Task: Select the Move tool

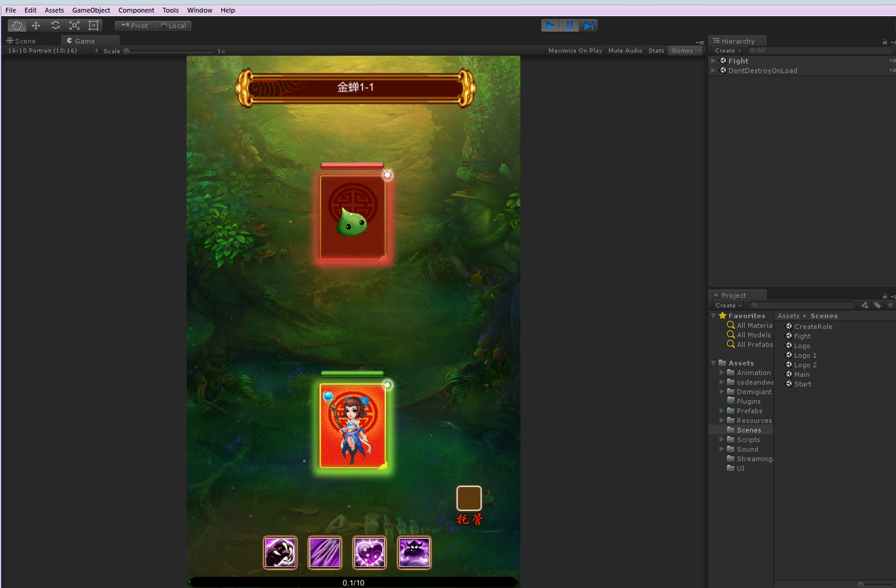Action: pyautogui.click(x=36, y=26)
